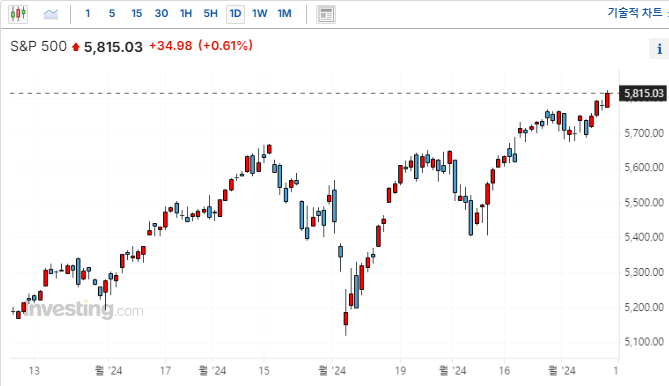669x386 pixels.
Task: Set the 1 minute interval
Action: tap(87, 14)
